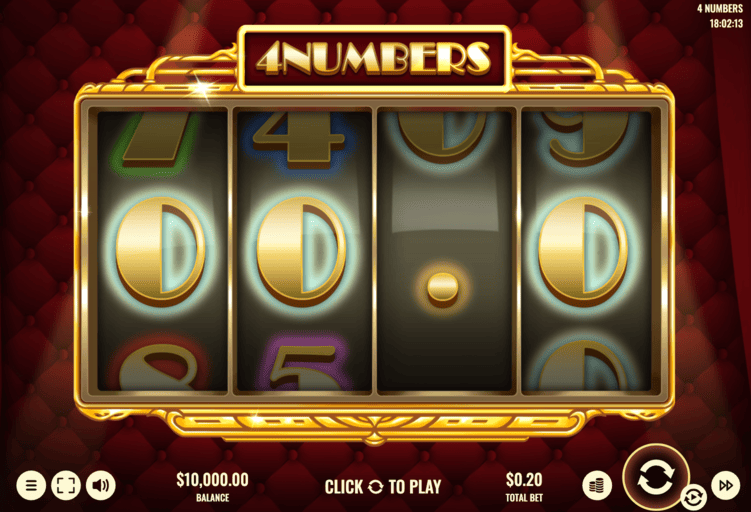751x512 pixels.
Task: Click the large spin button
Action: coord(655,477)
